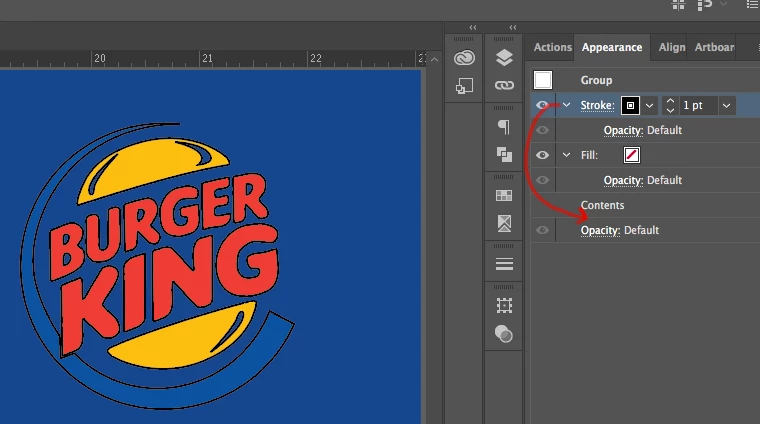Viewport: 760px width, 424px height.
Task: Select the Appearance tab
Action: coord(612,47)
